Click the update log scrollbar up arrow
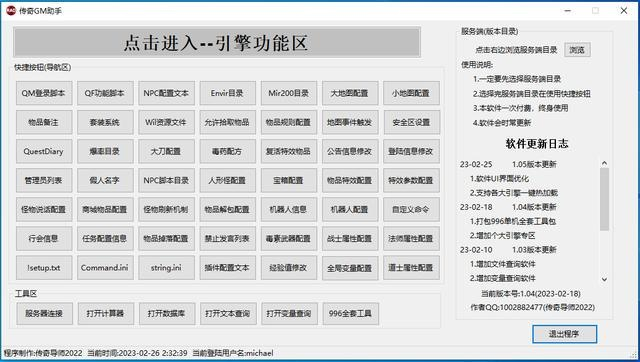 [x=604, y=163]
